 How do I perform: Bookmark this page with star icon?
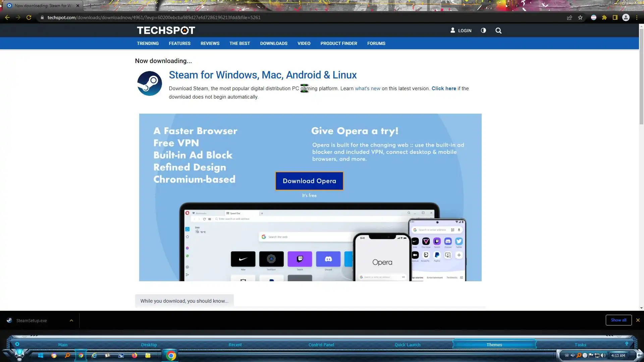pos(580,17)
